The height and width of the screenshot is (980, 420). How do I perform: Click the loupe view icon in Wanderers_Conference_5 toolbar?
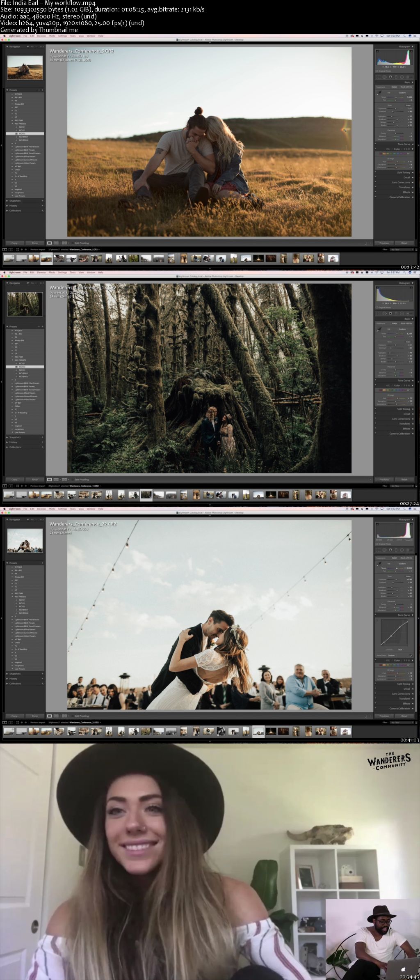point(50,243)
